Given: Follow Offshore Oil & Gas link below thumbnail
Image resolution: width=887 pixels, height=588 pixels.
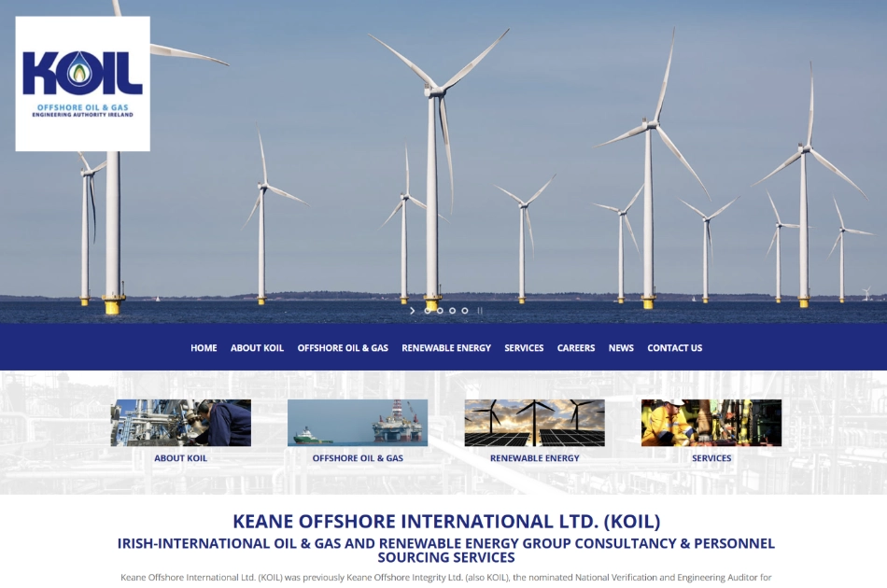Looking at the screenshot, I should click(358, 458).
